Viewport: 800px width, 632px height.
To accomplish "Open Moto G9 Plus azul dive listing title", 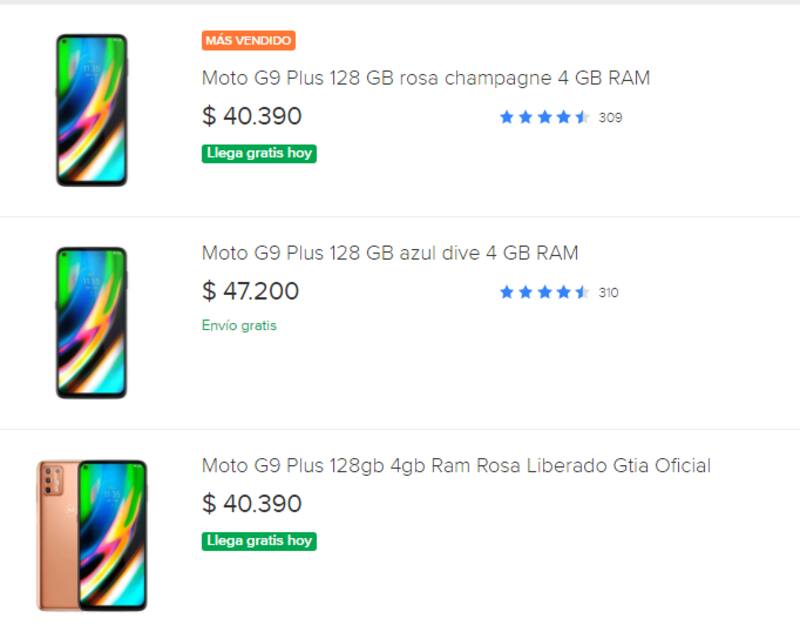I will pyautogui.click(x=390, y=253).
